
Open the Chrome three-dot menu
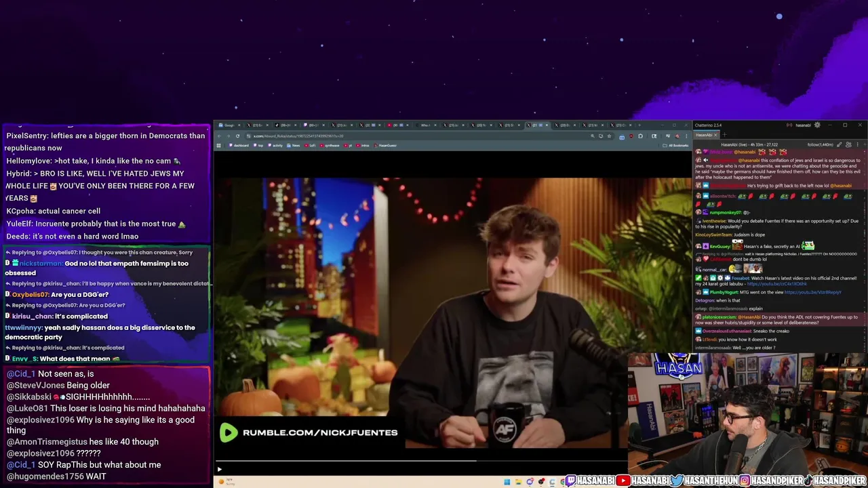pos(686,136)
